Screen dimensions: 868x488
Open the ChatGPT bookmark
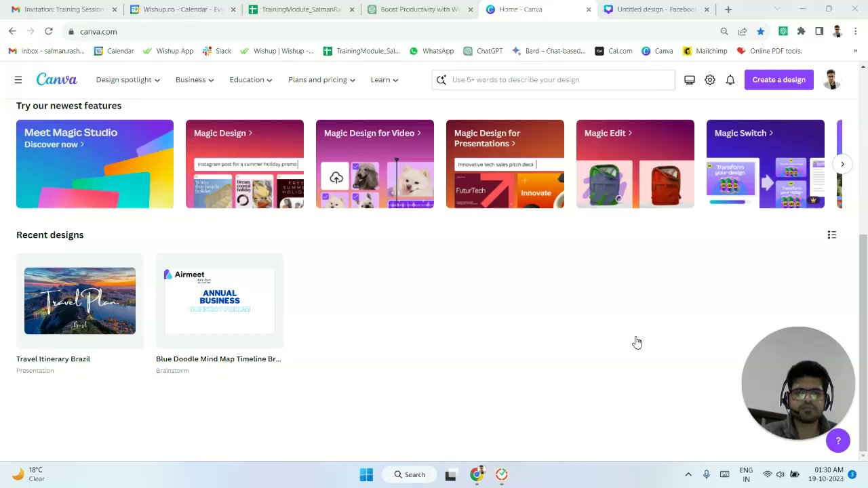484,51
